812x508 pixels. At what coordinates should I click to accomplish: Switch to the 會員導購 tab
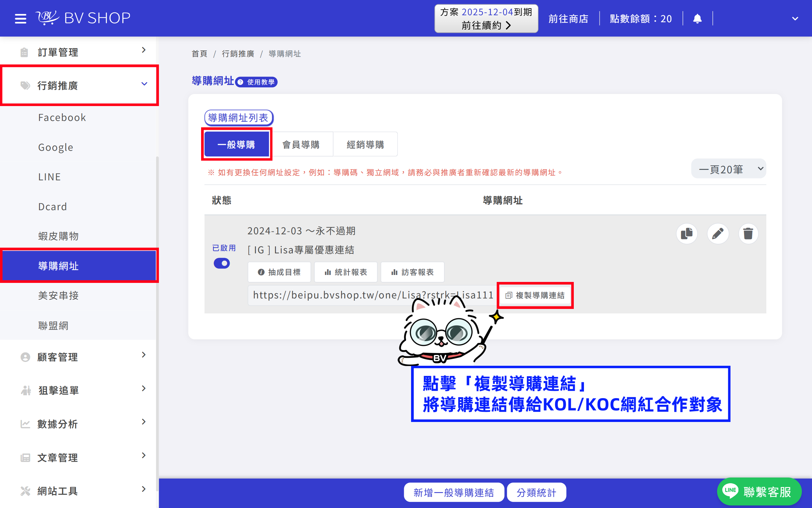pos(301,144)
